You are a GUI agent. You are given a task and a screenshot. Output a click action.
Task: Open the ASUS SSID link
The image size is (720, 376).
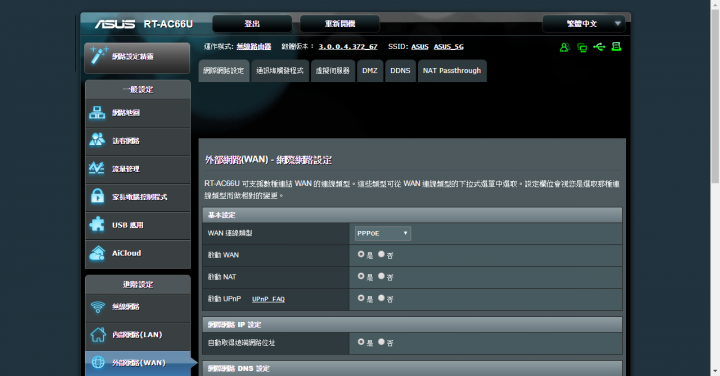pos(420,47)
